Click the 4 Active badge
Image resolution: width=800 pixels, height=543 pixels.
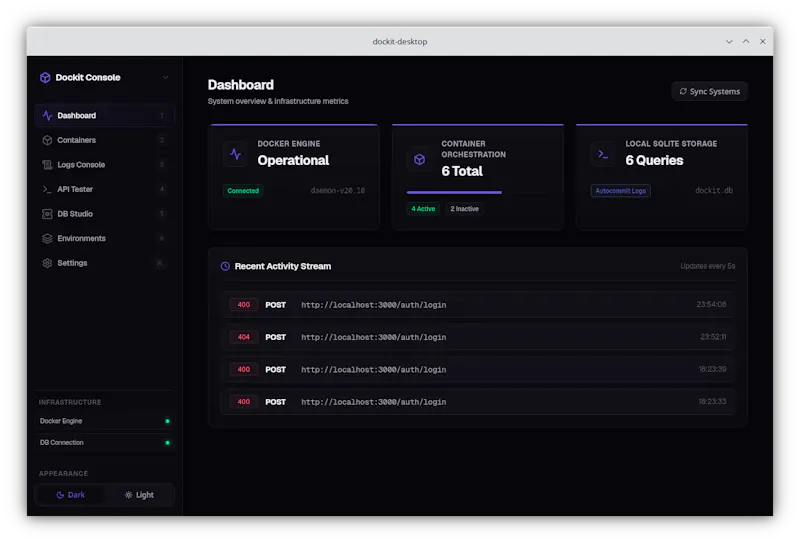click(423, 209)
